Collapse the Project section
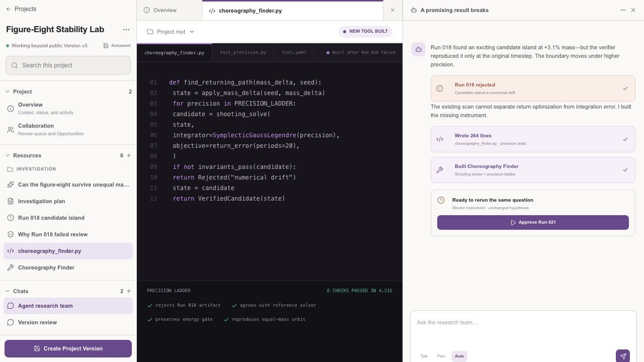Image resolution: width=644 pixels, height=362 pixels. tap(8, 92)
